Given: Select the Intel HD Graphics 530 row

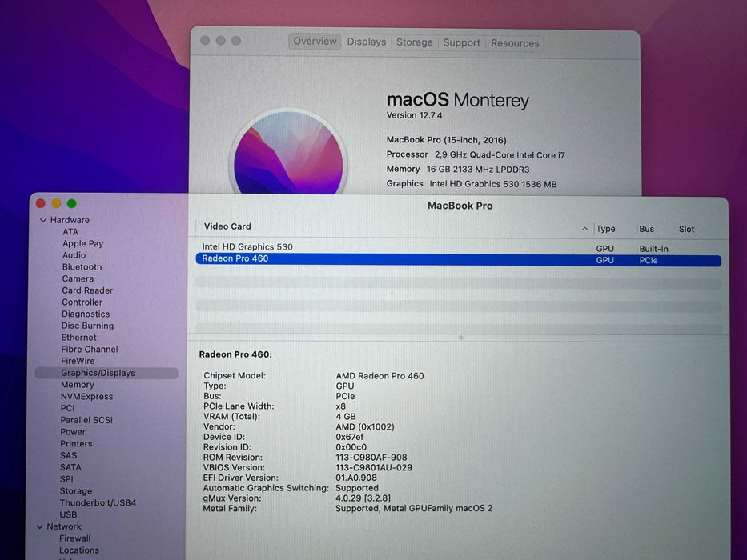Looking at the screenshot, I should click(x=458, y=248).
